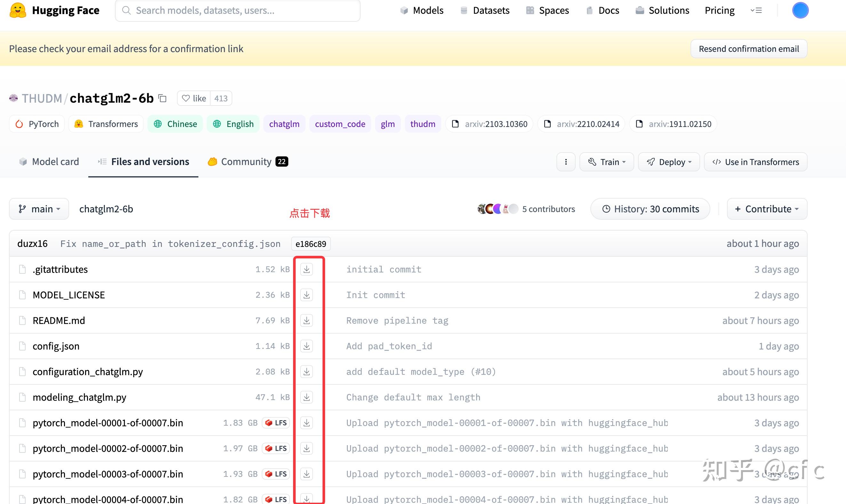This screenshot has height=504, width=846.
Task: Expand the main branch dropdown
Action: pyautogui.click(x=39, y=209)
